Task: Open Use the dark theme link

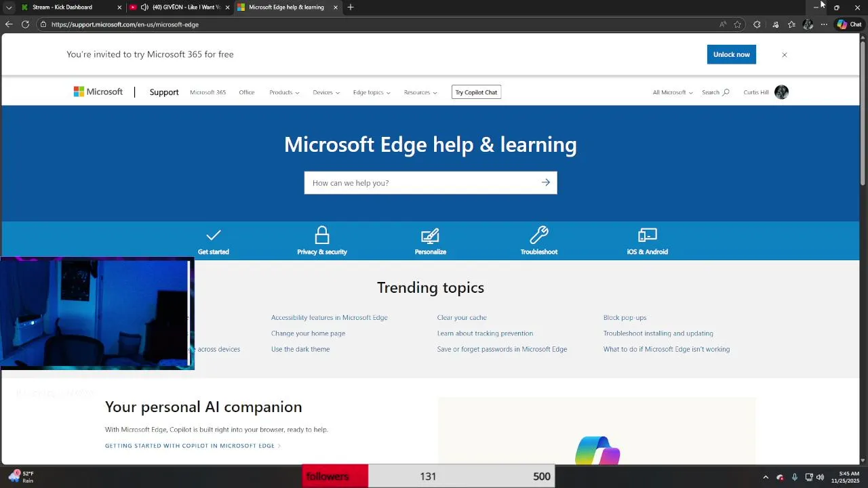Action: pos(300,349)
